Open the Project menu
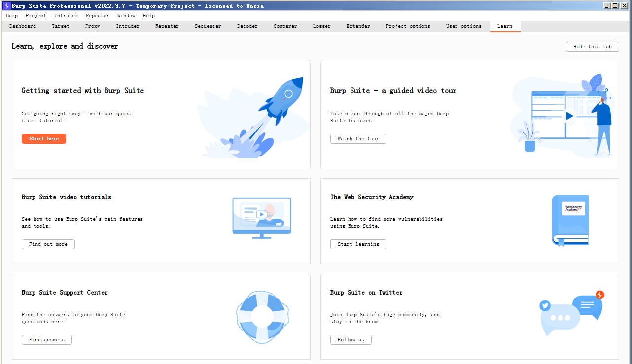 click(x=36, y=16)
